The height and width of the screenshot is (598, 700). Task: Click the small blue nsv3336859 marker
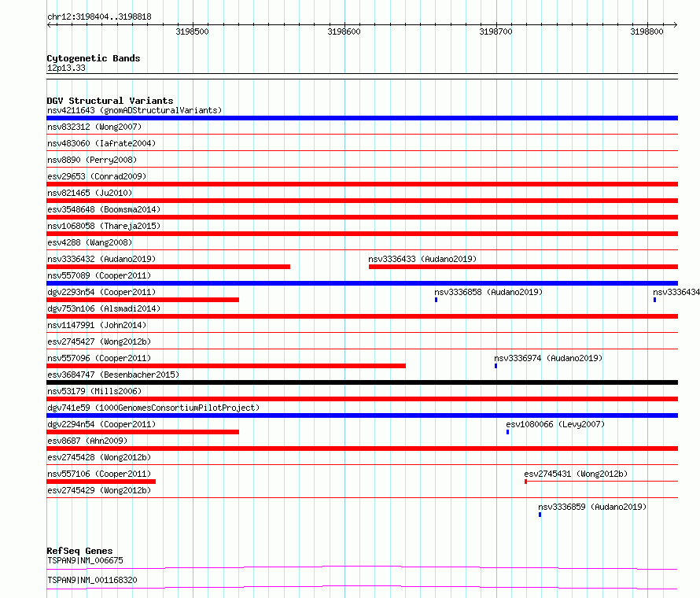pyautogui.click(x=540, y=515)
